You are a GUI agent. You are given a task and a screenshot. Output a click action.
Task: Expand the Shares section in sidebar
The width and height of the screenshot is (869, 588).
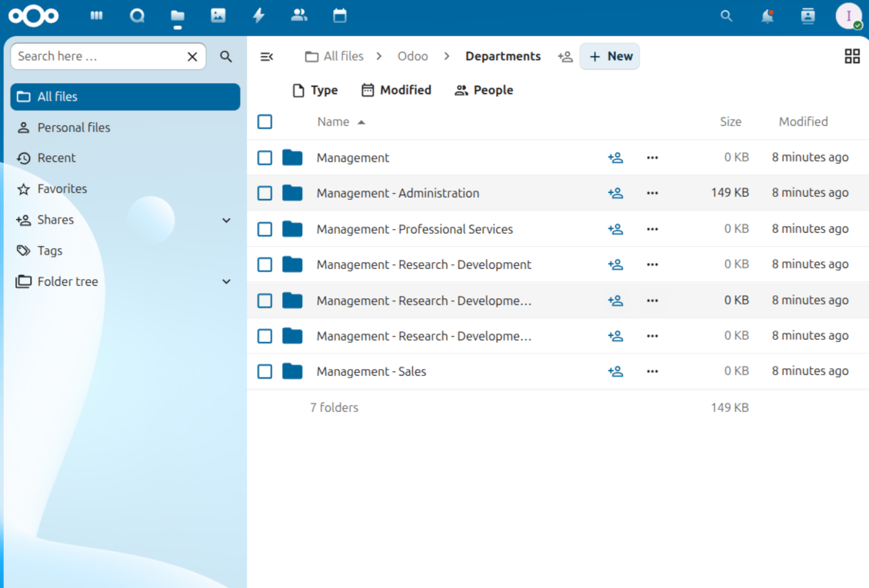(226, 220)
